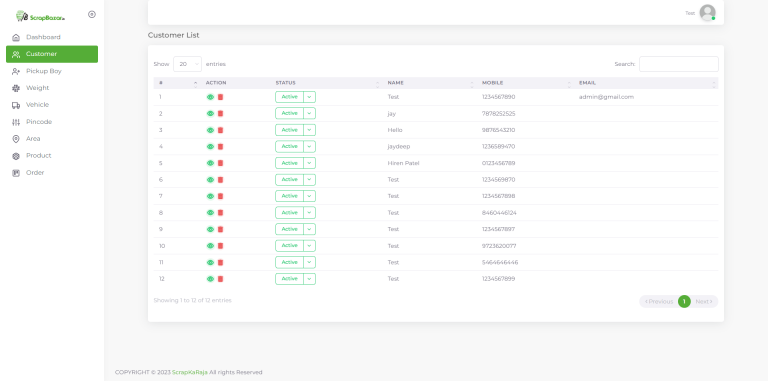Go to Pickup Boy section
768x381 pixels.
[52, 71]
